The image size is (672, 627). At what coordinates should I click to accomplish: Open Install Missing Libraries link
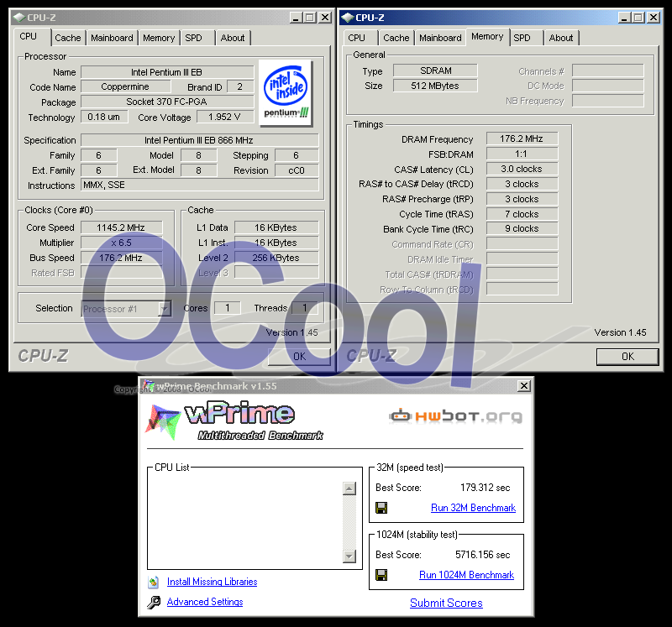tap(213, 582)
